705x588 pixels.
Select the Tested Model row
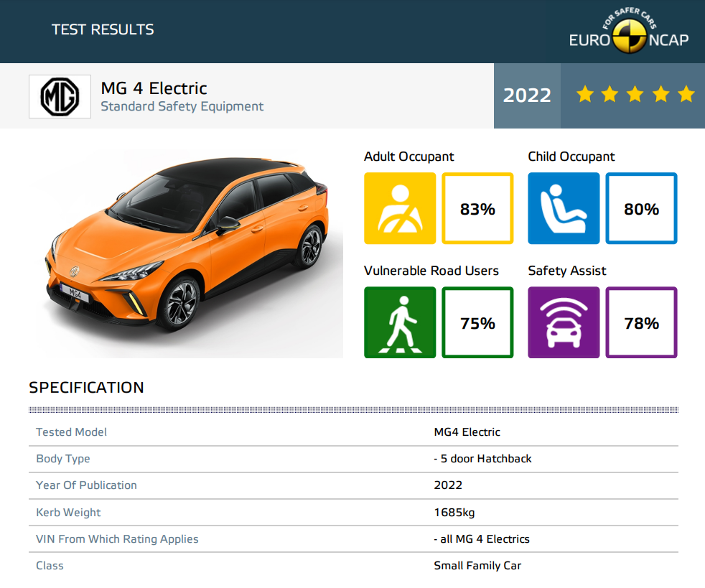tap(353, 432)
